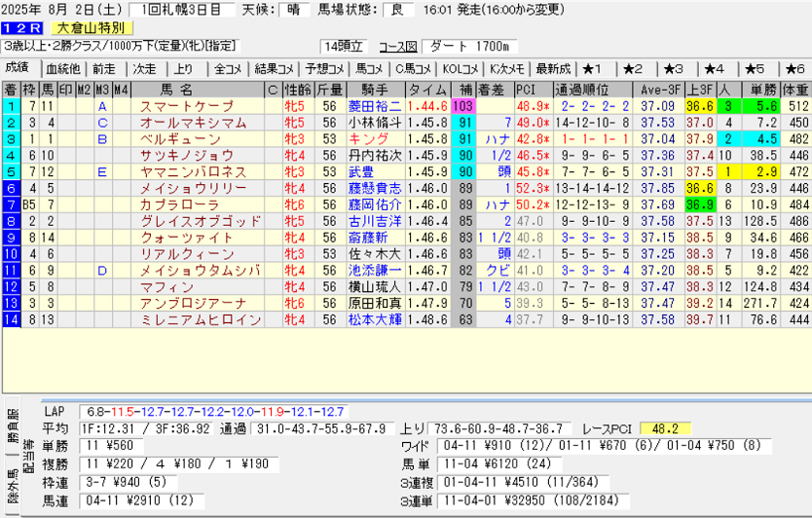The width and height of the screenshot is (812, 518).
Task: Click horse name ベルギューン
Action: (173, 139)
